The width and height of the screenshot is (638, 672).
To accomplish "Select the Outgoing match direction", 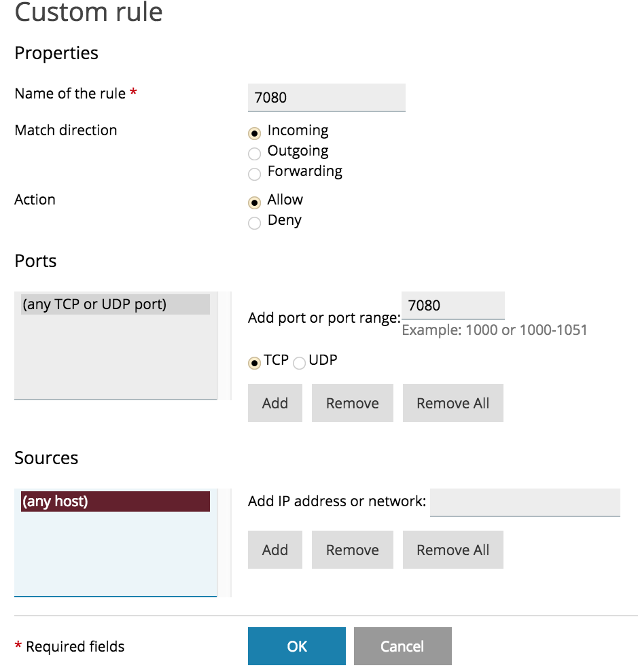I will 255,154.
